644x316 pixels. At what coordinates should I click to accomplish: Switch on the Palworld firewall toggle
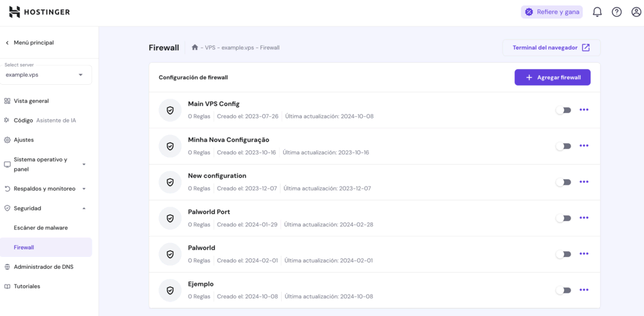click(563, 254)
